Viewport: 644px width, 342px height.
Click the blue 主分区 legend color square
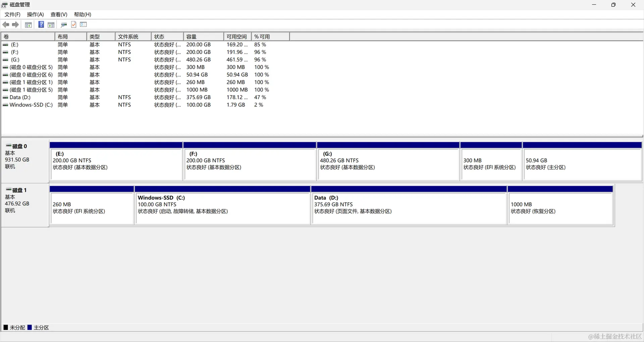coord(30,327)
